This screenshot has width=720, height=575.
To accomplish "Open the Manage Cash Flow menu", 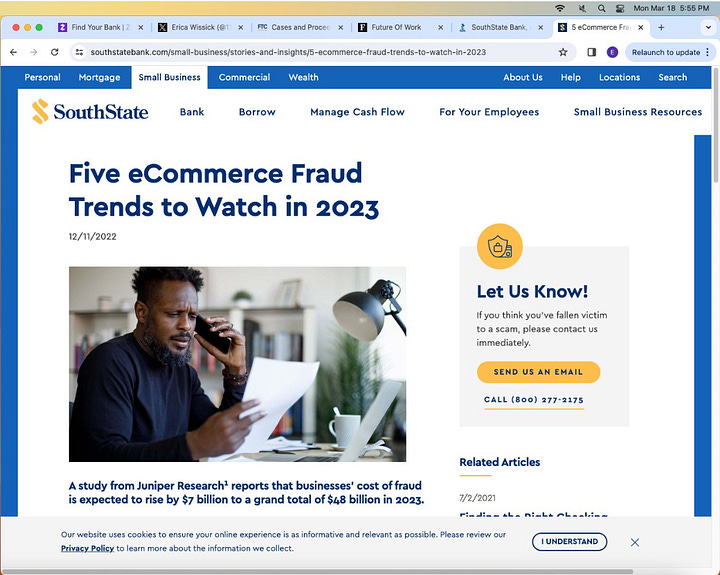I will [357, 112].
